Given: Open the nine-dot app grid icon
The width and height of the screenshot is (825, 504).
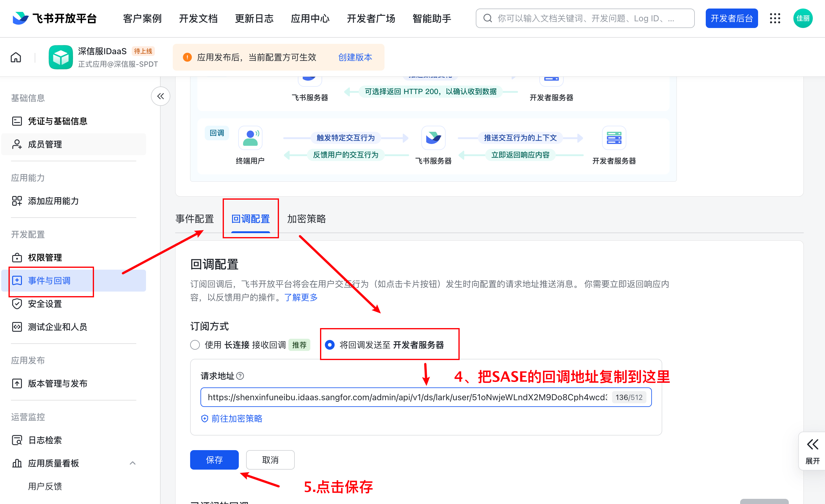Looking at the screenshot, I should (x=775, y=18).
